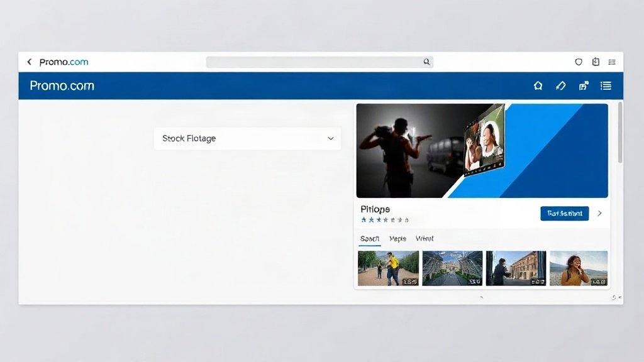Image resolution: width=644 pixels, height=362 pixels.
Task: Open the aerial garden path thumbnail
Action: 453,268
